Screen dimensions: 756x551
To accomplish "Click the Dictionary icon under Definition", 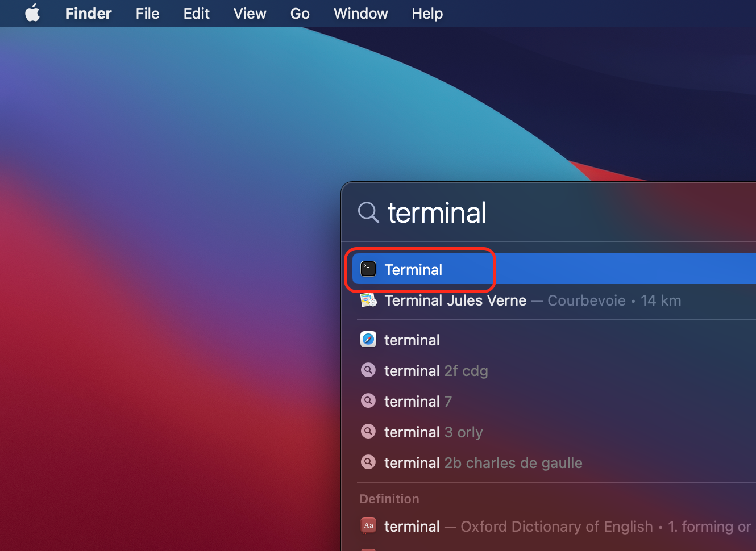I will coord(368,526).
